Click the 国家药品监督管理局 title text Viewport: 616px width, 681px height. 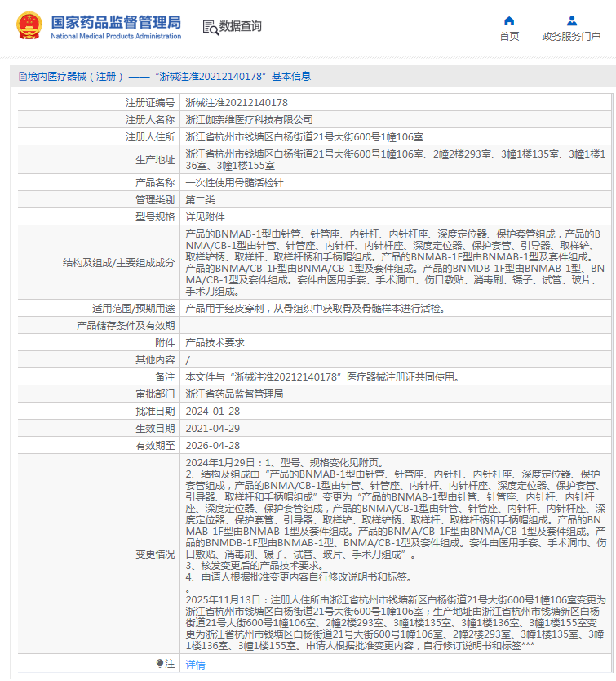pos(116,22)
